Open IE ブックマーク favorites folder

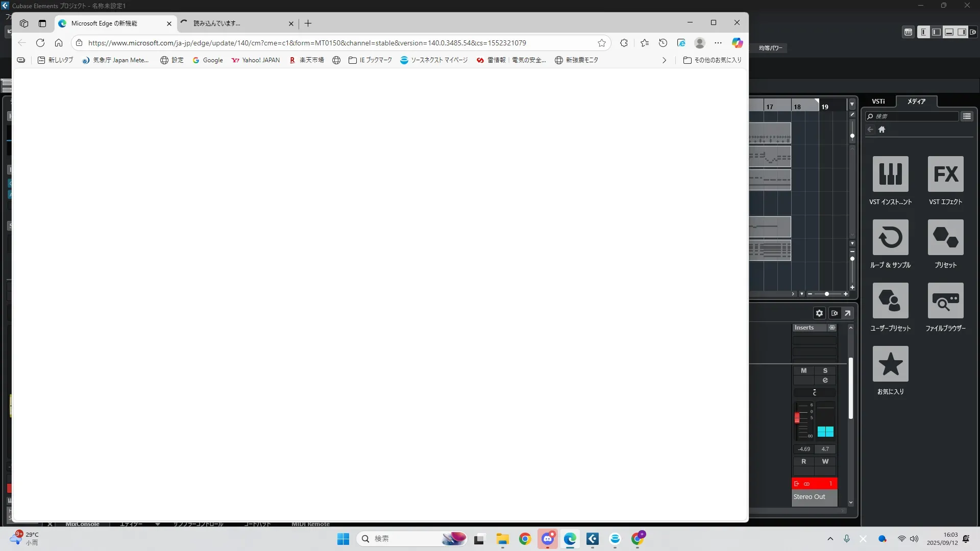(371, 60)
